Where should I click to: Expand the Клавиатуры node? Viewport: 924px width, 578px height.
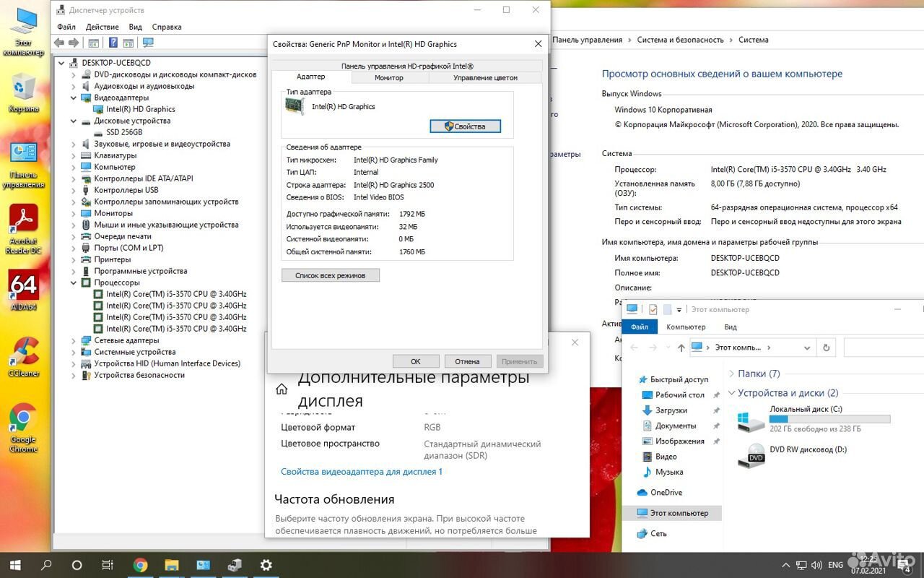[73, 155]
